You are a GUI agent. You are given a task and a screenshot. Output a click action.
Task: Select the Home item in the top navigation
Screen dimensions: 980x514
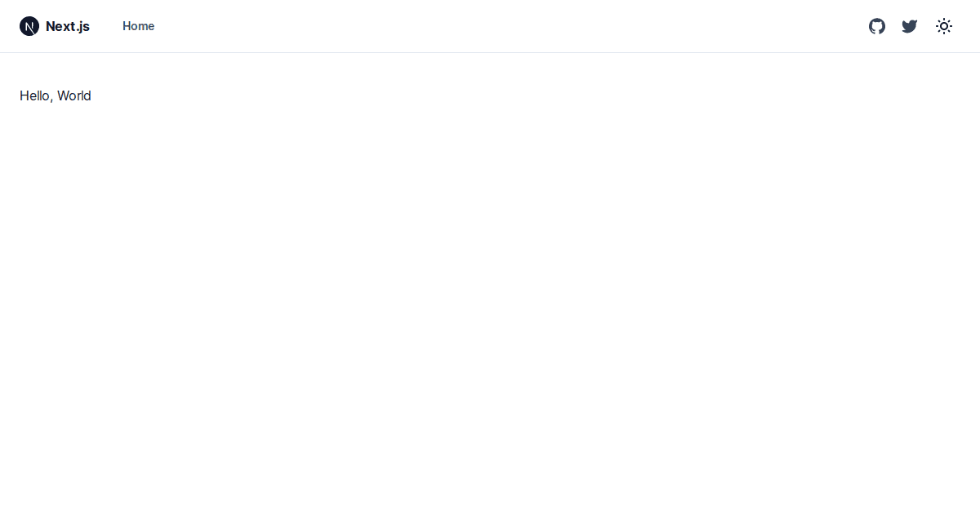138,26
